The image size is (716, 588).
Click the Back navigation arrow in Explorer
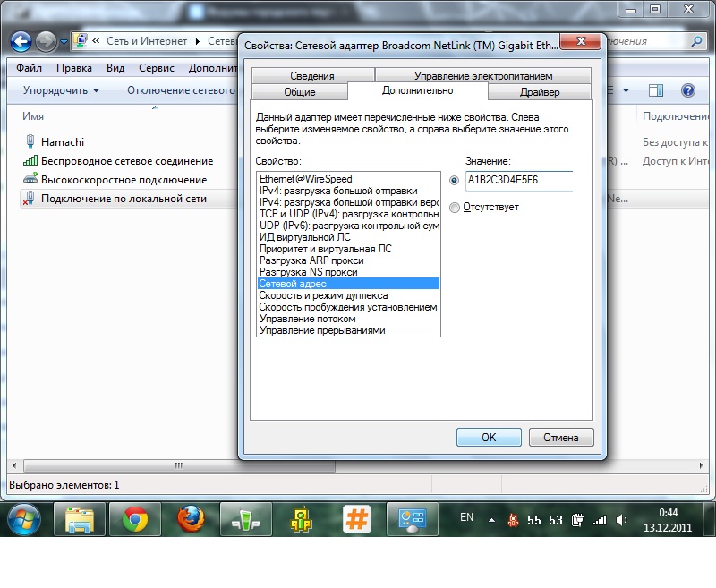[x=21, y=41]
